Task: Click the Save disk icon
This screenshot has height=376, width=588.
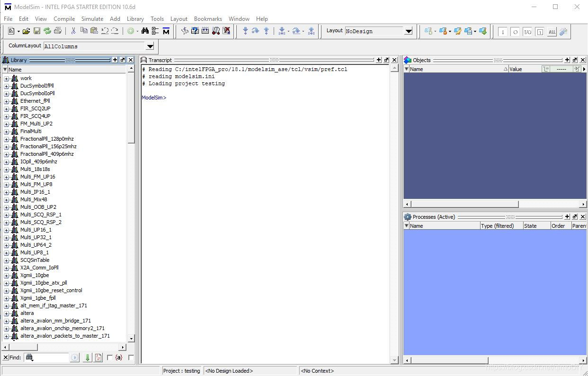Action: click(36, 31)
